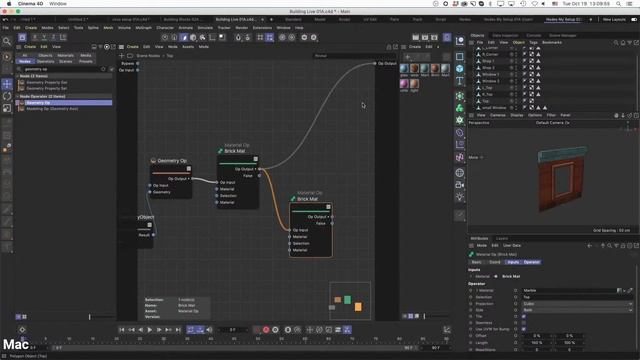Jump to the last frame
The width and height of the screenshot is (640, 360).
[x=178, y=330]
